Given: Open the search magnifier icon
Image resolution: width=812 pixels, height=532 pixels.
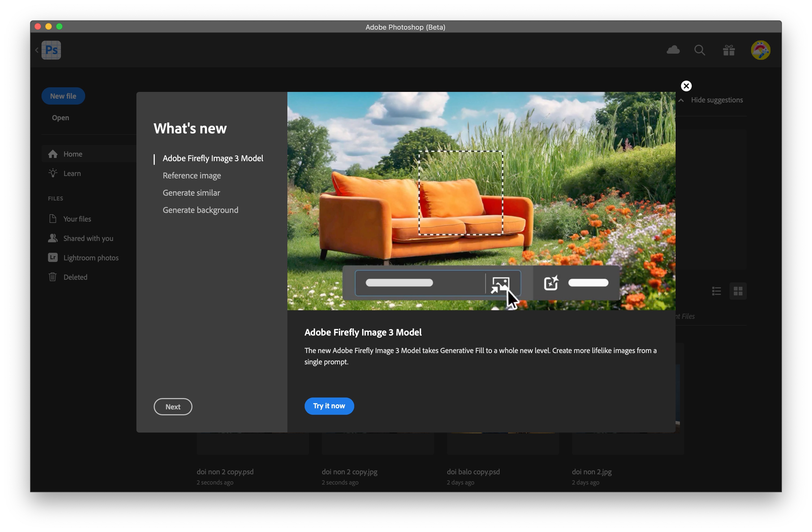Looking at the screenshot, I should click(699, 50).
